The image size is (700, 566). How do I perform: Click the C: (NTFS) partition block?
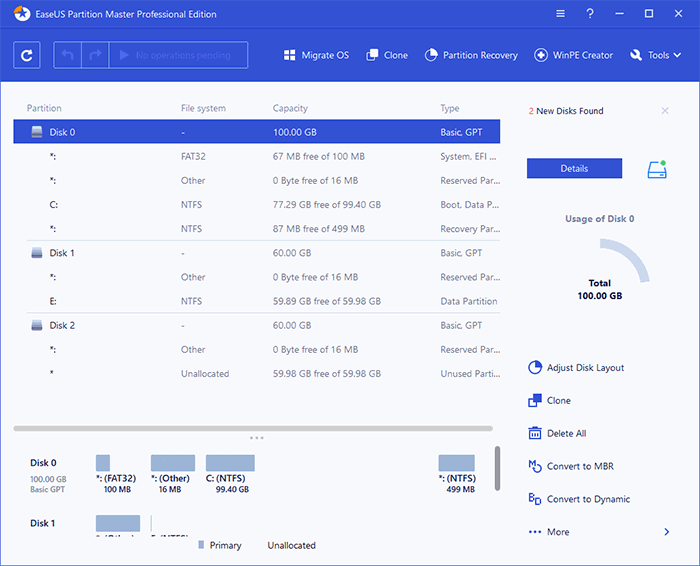[x=230, y=463]
